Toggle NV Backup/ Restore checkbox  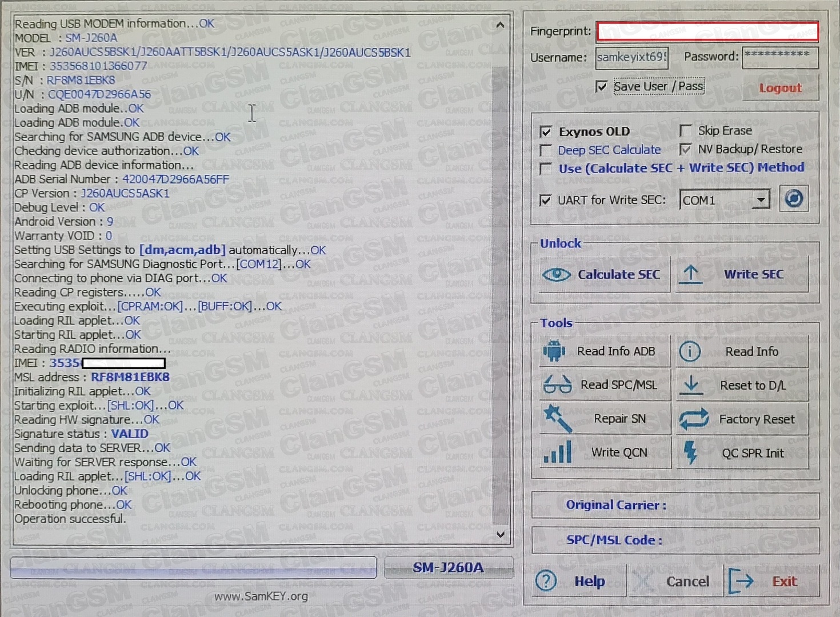coord(686,150)
